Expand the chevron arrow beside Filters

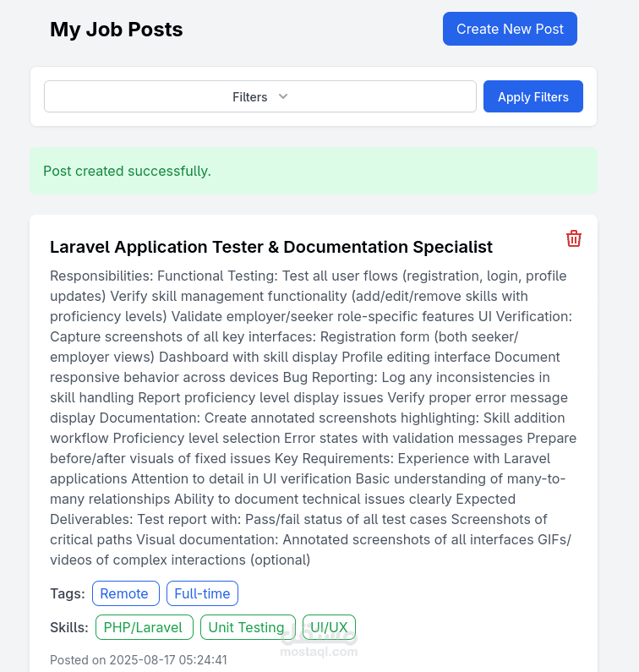tap(283, 96)
